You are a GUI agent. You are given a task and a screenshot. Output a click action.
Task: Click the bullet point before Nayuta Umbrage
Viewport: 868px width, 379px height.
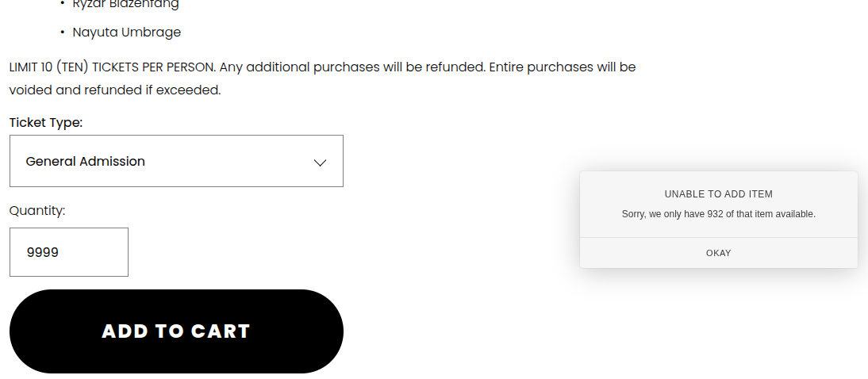(x=63, y=33)
